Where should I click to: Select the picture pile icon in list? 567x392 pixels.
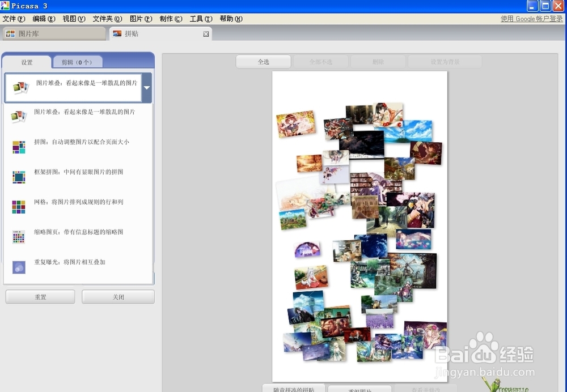tap(19, 116)
